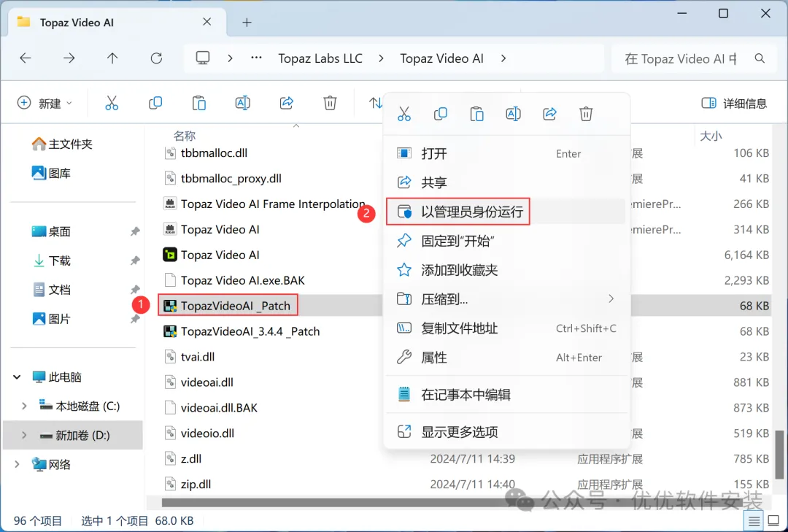Refresh the current folder
Image resolution: width=788 pixels, height=532 pixels.
pos(156,58)
